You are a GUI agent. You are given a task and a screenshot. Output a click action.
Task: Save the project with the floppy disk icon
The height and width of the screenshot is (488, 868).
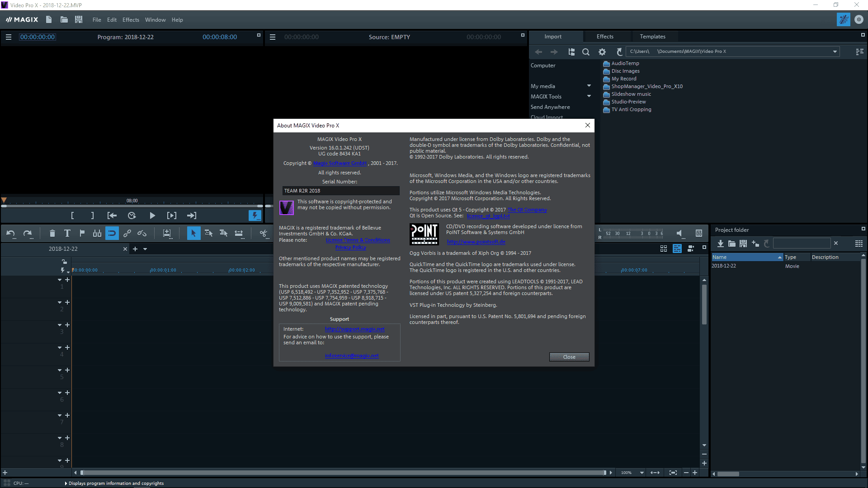click(79, 19)
